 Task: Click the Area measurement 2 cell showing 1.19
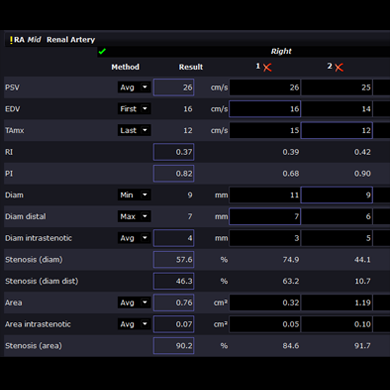pyautogui.click(x=337, y=303)
